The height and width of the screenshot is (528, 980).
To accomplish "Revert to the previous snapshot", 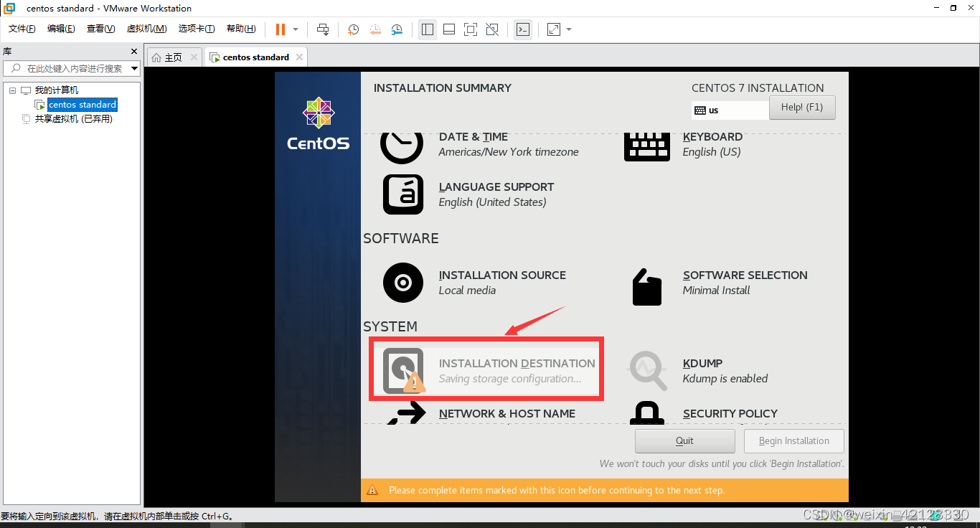I will click(375, 29).
